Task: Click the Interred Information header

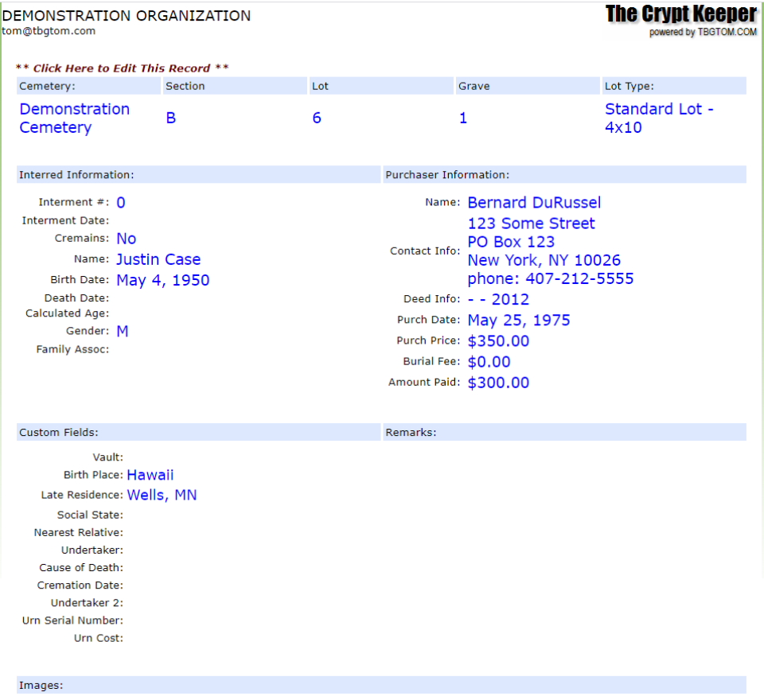Action: point(198,175)
